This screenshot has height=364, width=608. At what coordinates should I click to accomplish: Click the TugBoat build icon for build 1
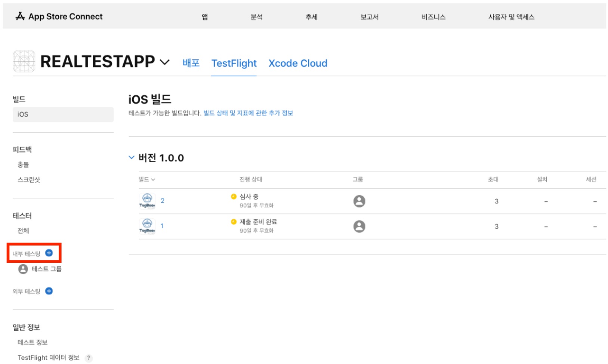pos(147,226)
